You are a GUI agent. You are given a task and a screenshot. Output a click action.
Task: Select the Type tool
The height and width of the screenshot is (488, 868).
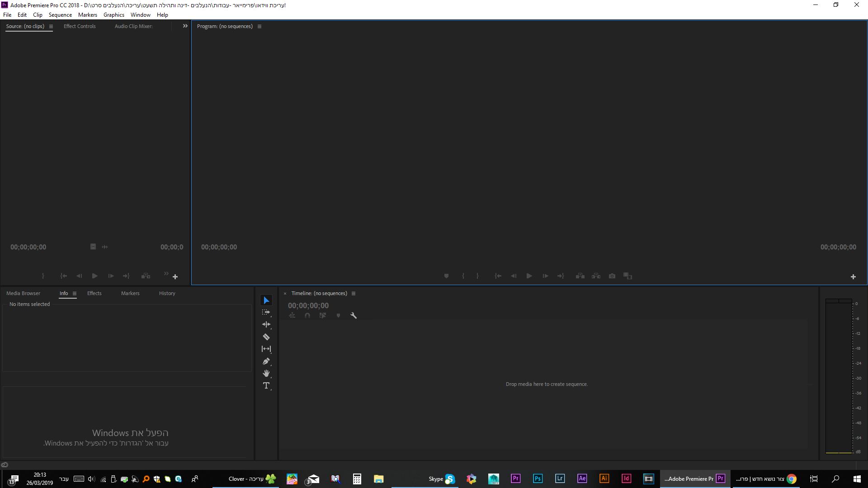(x=266, y=385)
